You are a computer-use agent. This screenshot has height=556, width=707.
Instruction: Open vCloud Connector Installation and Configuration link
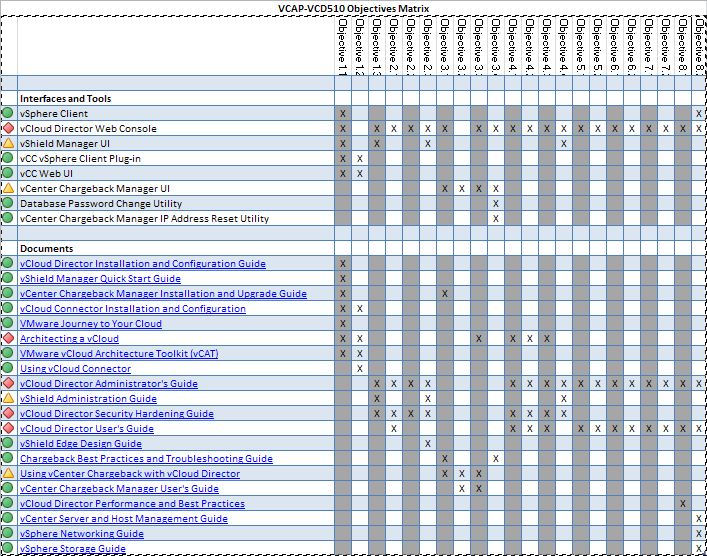(x=133, y=308)
